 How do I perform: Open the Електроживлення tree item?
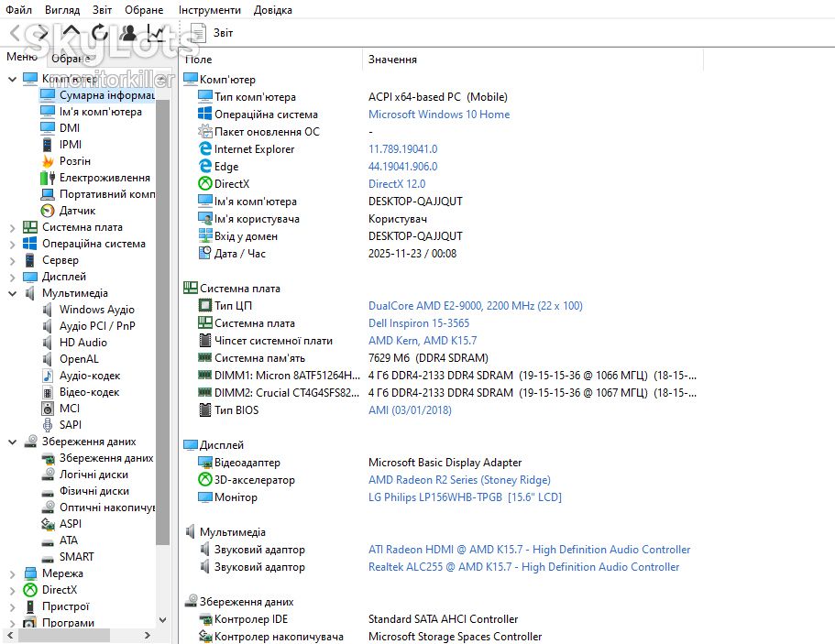104,177
